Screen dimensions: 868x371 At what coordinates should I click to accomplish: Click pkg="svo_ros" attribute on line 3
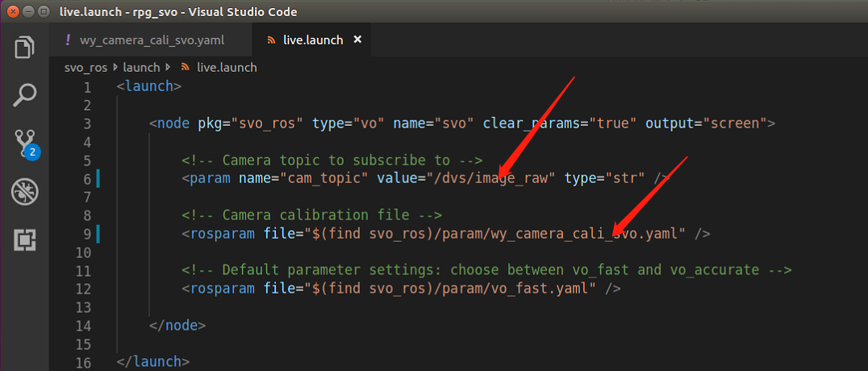[x=250, y=123]
